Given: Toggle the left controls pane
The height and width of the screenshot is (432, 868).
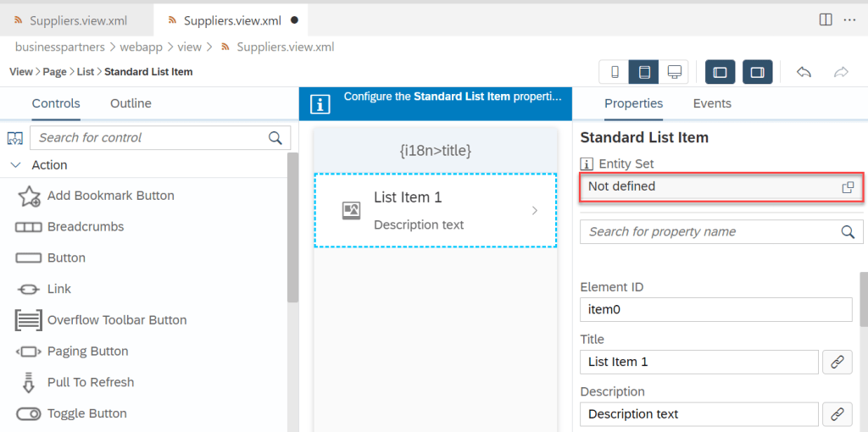Looking at the screenshot, I should 721,72.
